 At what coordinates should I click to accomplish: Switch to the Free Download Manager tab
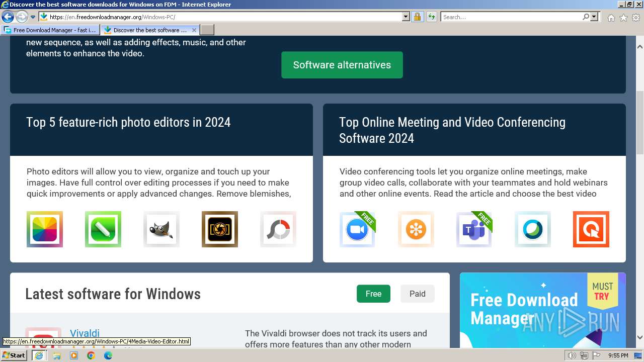[x=50, y=30]
